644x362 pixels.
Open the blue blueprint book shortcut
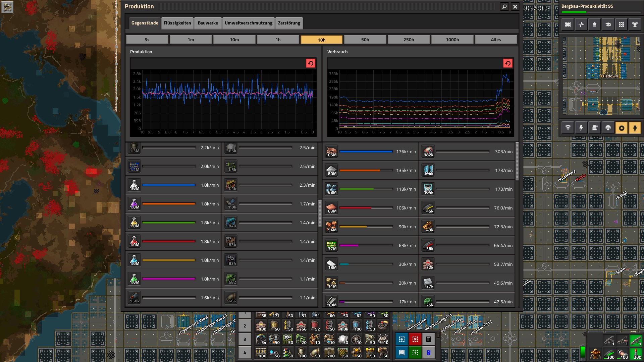pos(402,353)
